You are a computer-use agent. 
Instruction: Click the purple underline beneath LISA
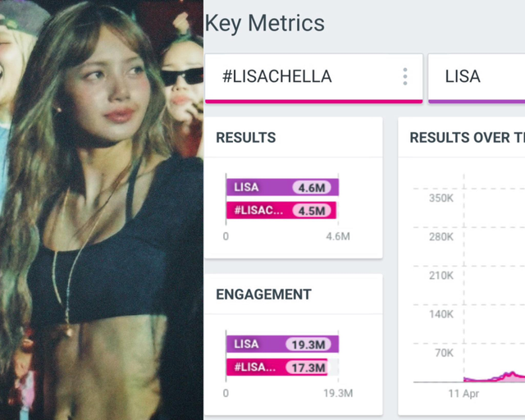pos(477,102)
